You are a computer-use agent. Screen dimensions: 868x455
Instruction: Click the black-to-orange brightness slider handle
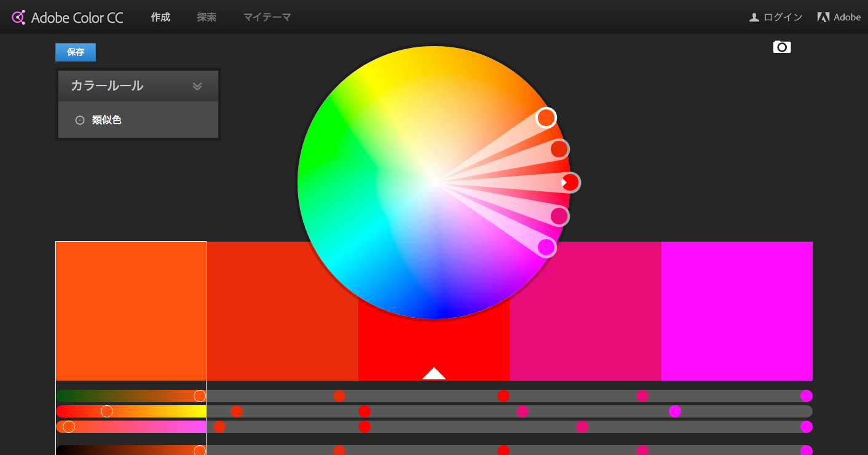(199, 451)
